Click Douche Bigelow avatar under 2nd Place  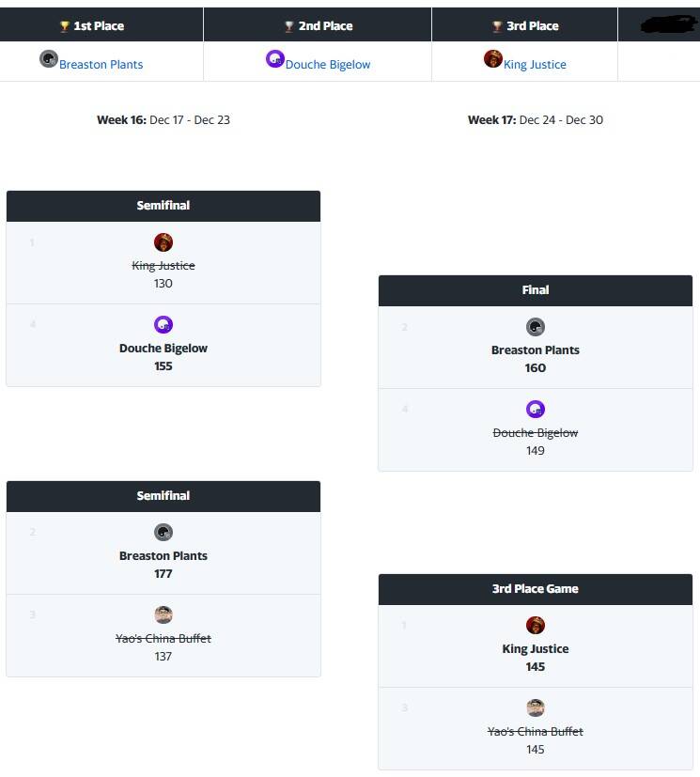(275, 59)
